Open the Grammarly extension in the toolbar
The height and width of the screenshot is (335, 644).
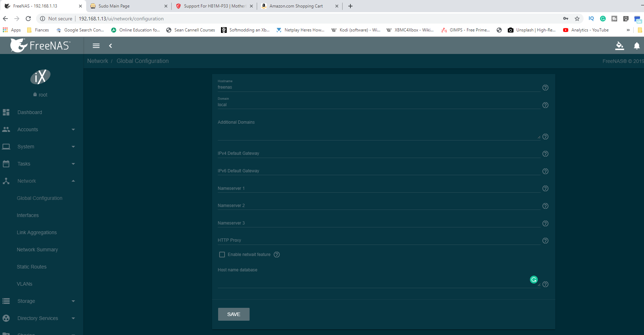click(x=603, y=19)
